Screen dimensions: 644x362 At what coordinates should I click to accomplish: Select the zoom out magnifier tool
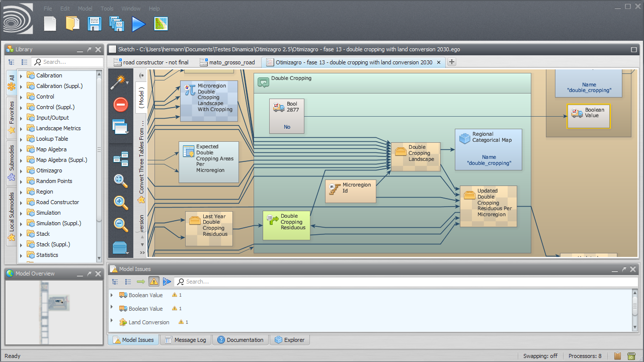120,225
